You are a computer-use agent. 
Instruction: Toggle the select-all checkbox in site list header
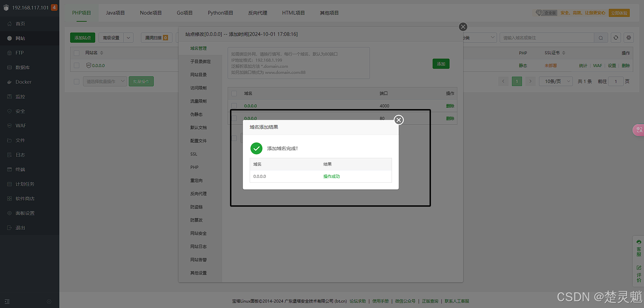[77, 53]
